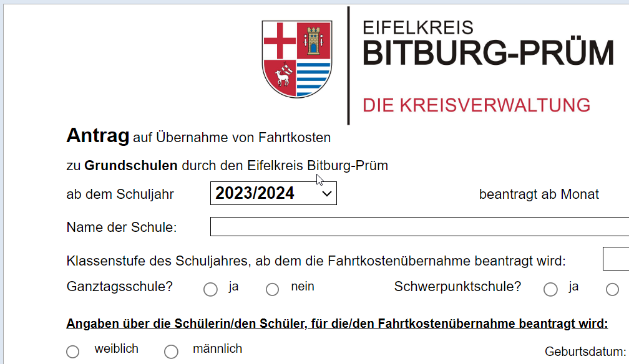Click the bold Antrag heading word
The image size is (629, 364).
click(97, 135)
